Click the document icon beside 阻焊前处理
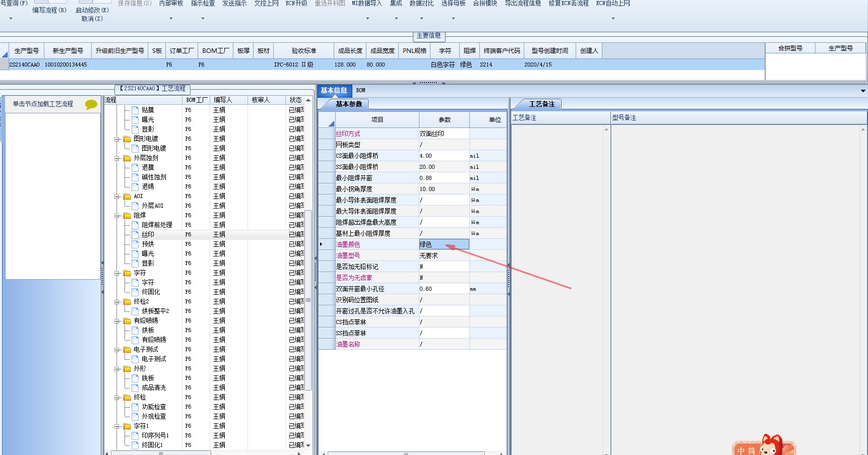The width and height of the screenshot is (868, 455). click(x=135, y=225)
